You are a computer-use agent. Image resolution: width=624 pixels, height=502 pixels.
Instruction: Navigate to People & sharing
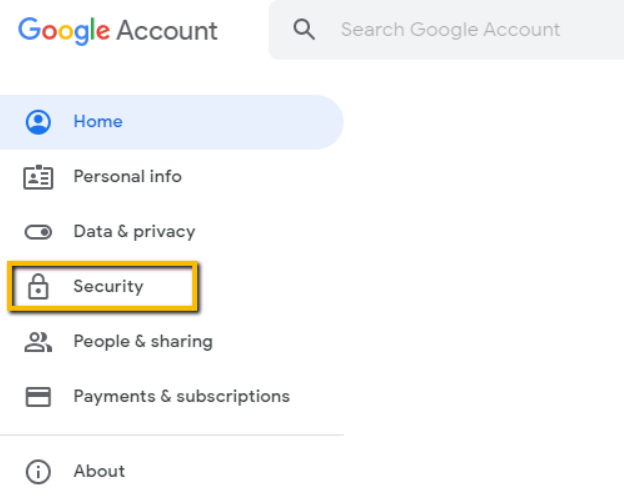[143, 342]
